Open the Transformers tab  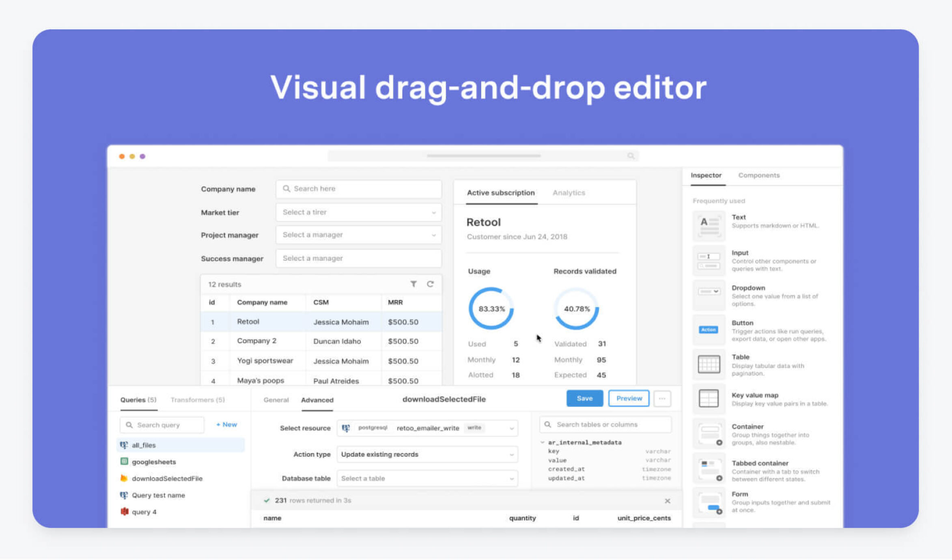[198, 400]
